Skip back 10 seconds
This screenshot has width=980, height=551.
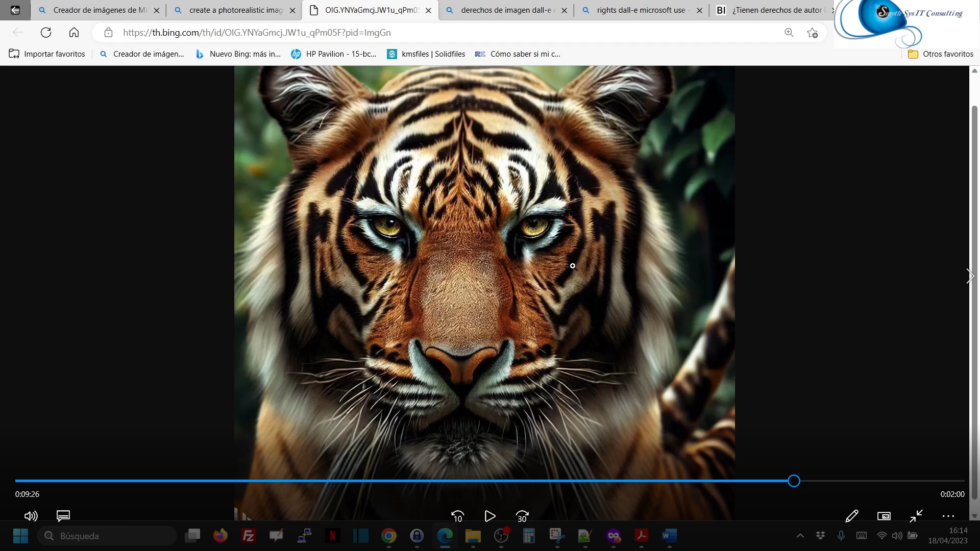[x=457, y=516]
